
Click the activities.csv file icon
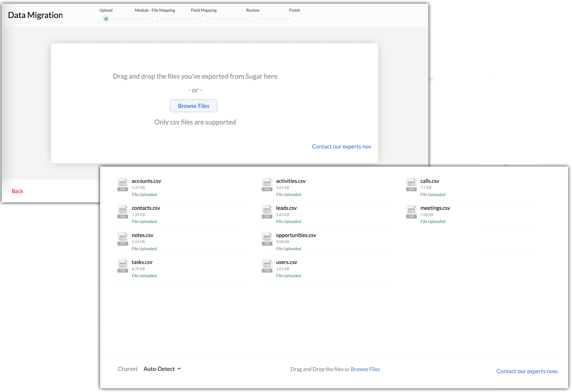[x=267, y=184]
